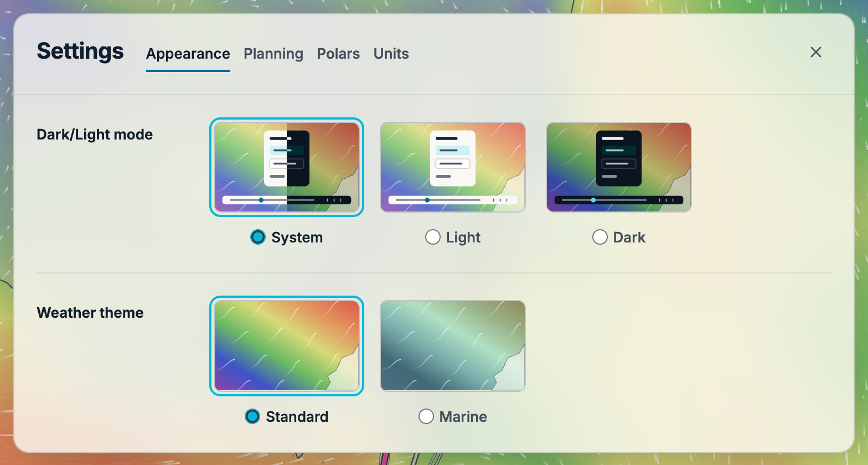Switch to the Appearance tab
The image size is (868, 465).
(188, 54)
